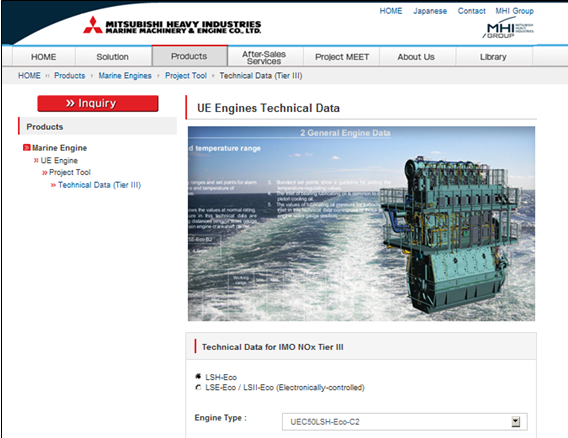Open Project MEET menu tab
This screenshot has height=438, width=568.
click(x=342, y=57)
